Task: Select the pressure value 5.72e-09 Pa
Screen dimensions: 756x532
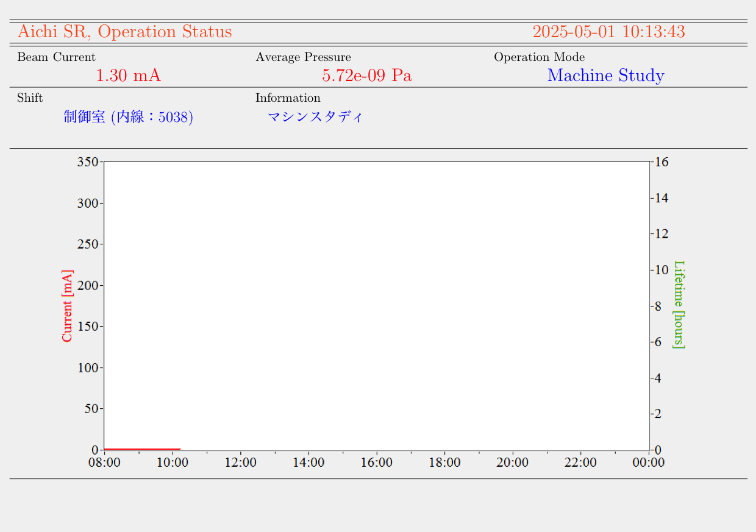Action: pyautogui.click(x=367, y=76)
